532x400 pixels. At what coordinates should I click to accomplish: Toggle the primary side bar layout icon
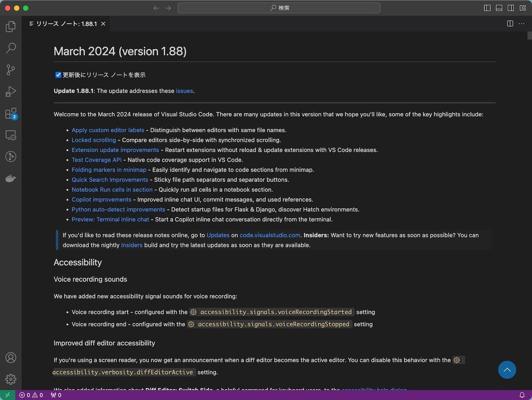487,8
